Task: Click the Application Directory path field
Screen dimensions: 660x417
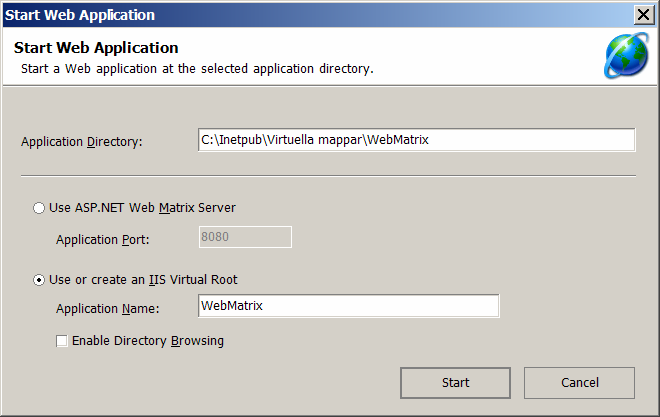Action: pos(416,140)
